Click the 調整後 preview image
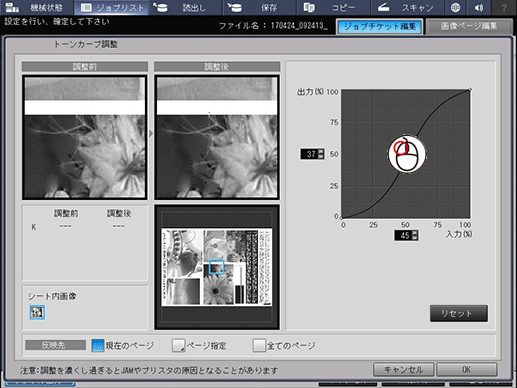Screen dimensions: 517x388 (x=217, y=137)
